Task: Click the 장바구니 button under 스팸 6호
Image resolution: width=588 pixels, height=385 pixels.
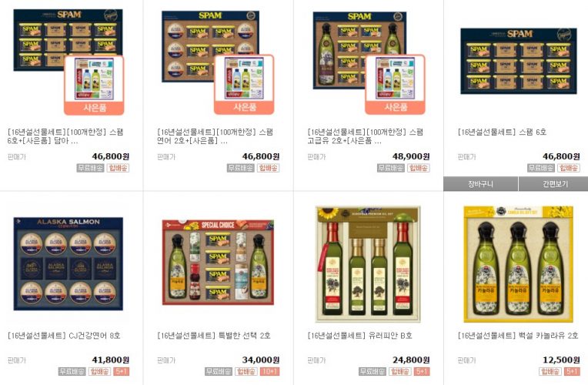Action: tap(481, 184)
